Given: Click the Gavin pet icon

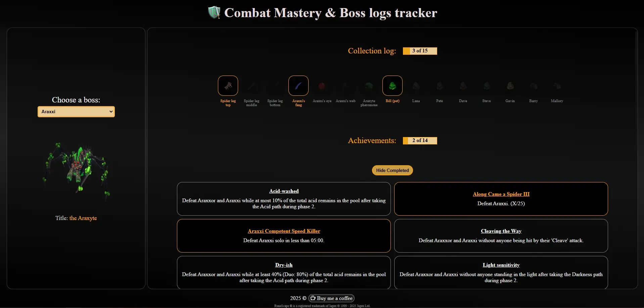Looking at the screenshot, I should [510, 86].
